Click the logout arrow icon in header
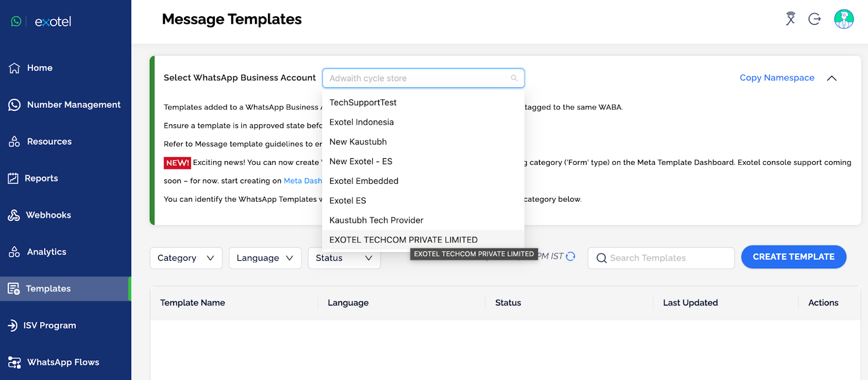 814,19
